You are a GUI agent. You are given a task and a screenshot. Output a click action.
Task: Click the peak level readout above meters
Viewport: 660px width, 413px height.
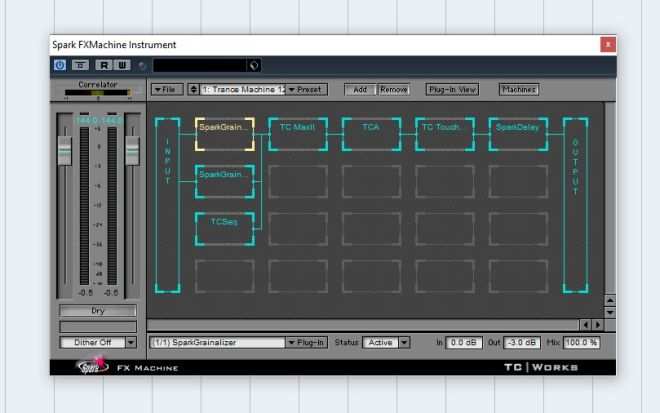98,120
